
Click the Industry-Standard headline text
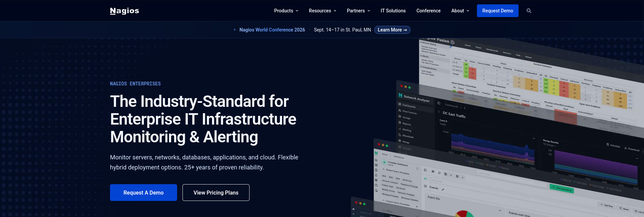203,119
